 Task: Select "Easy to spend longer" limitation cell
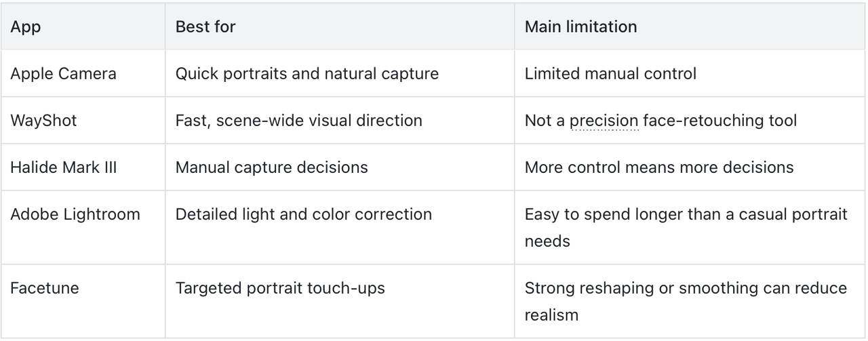click(x=690, y=227)
